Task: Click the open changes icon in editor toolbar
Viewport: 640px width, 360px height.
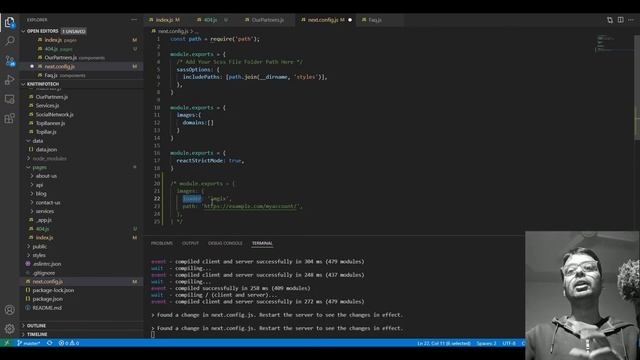Action: [610, 20]
